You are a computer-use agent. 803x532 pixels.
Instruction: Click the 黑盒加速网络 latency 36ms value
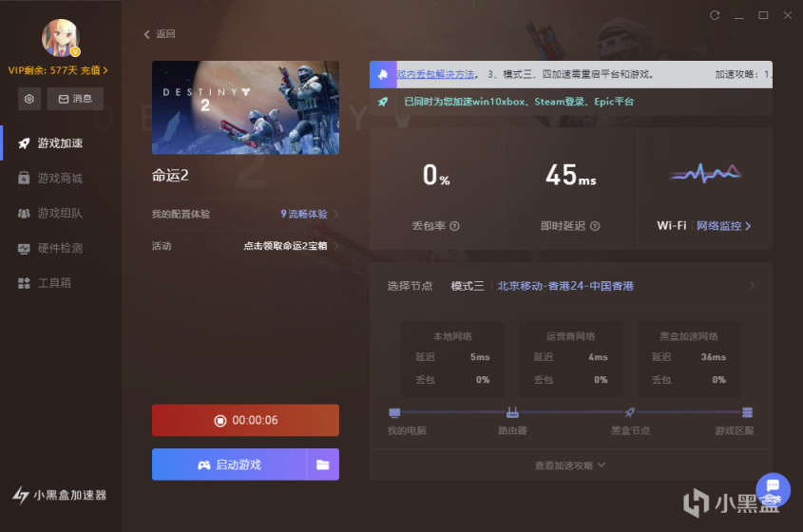click(x=714, y=357)
